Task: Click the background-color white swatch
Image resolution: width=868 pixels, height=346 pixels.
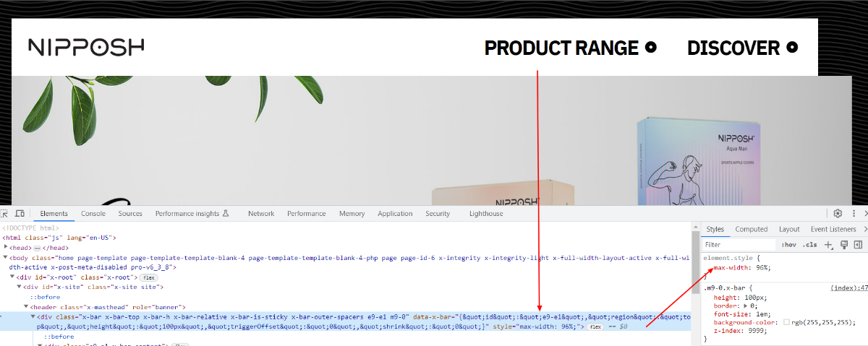Action: (x=786, y=321)
